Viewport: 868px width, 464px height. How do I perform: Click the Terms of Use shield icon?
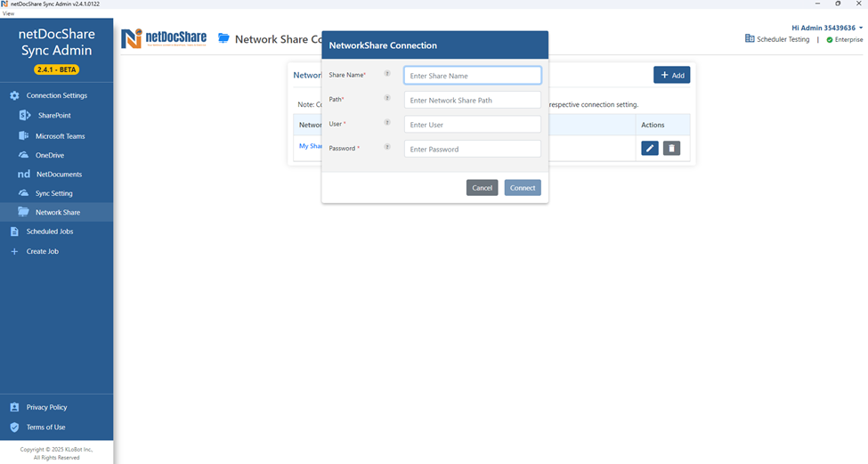14,427
